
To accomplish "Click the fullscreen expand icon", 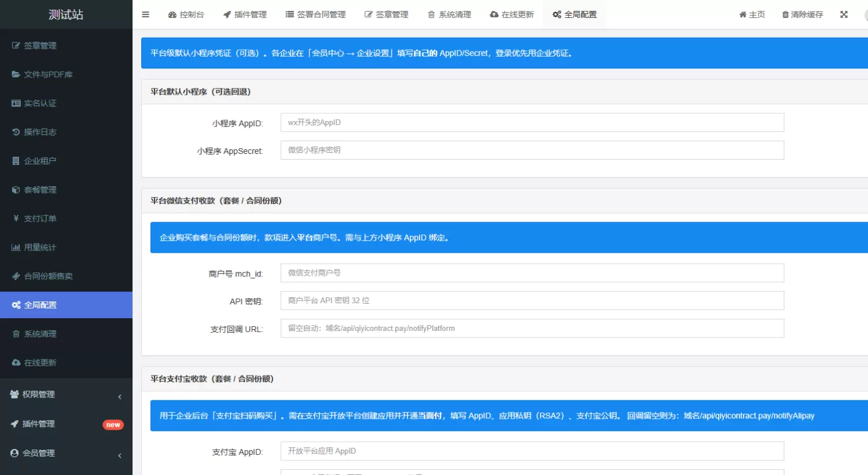I will [x=844, y=14].
